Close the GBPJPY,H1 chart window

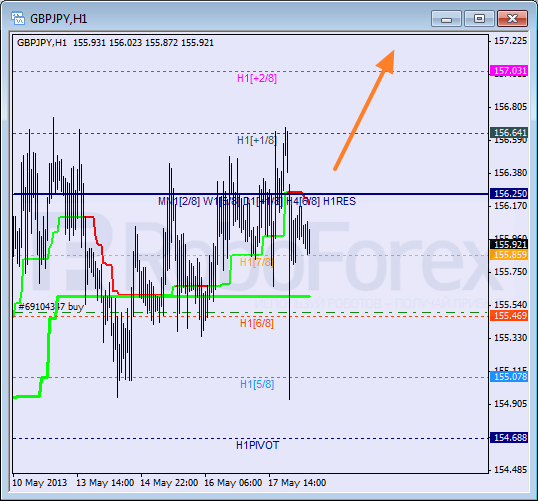click(x=512, y=19)
